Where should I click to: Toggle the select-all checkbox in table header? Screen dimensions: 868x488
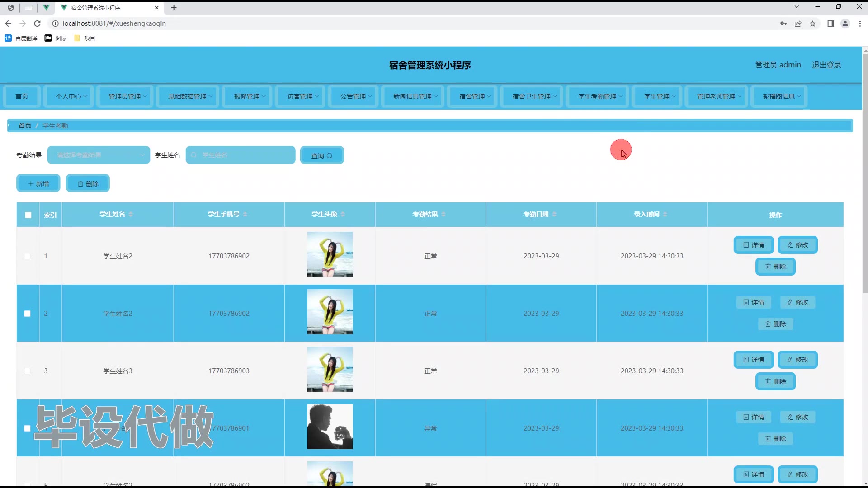click(28, 215)
